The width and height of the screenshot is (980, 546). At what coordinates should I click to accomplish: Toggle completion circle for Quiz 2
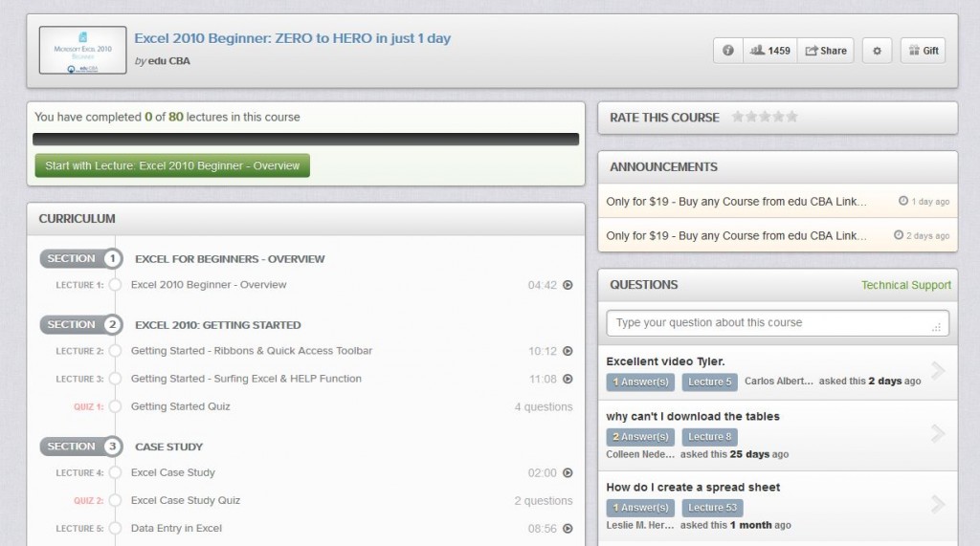pyautogui.click(x=115, y=500)
